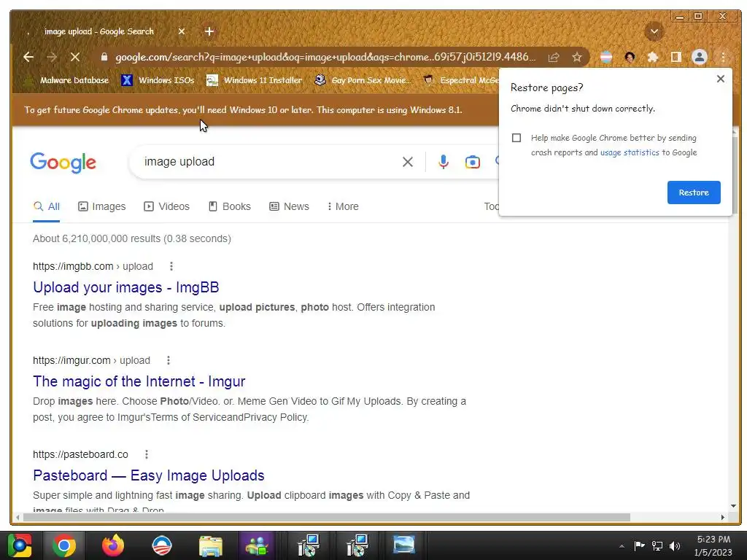Start voice search with microphone icon
Viewport: 747px width, 560px height.
443,162
